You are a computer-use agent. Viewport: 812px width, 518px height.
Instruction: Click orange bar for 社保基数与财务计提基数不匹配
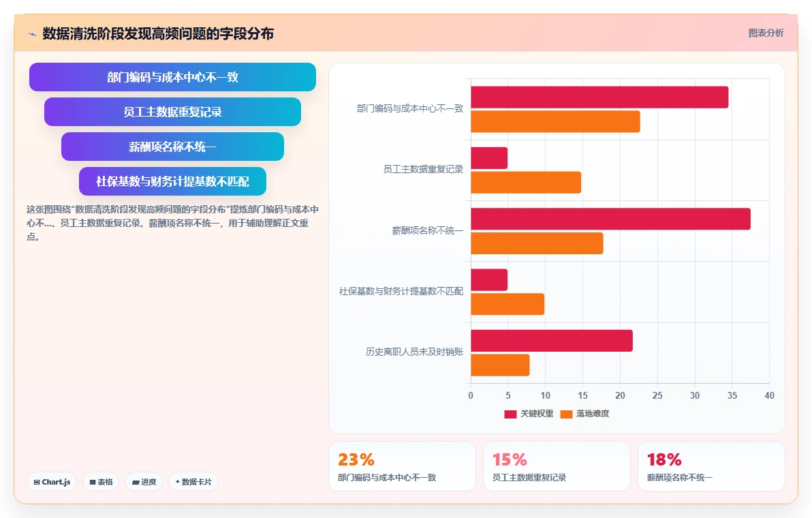(x=507, y=304)
